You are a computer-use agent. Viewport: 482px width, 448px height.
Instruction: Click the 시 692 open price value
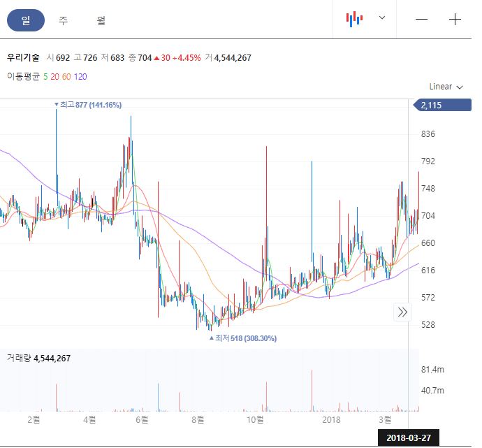tap(59, 57)
